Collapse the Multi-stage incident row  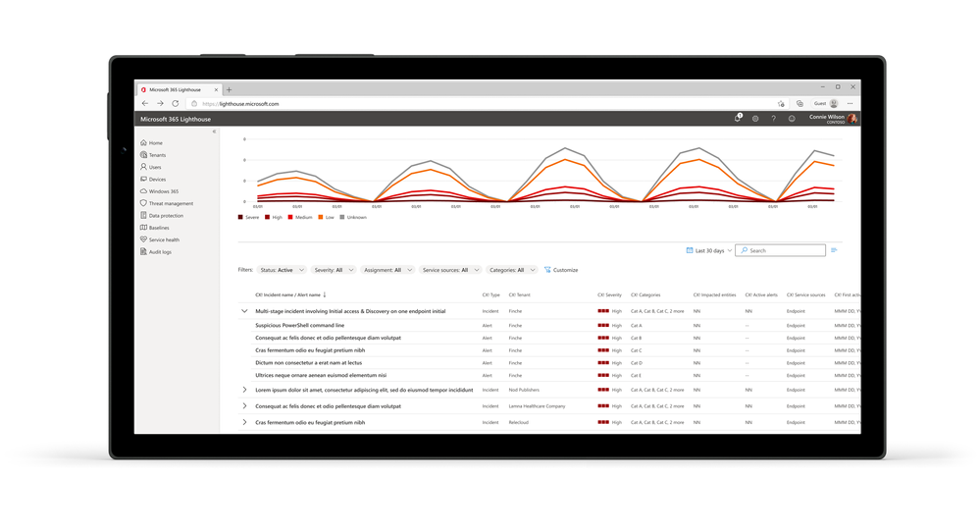[x=244, y=311]
